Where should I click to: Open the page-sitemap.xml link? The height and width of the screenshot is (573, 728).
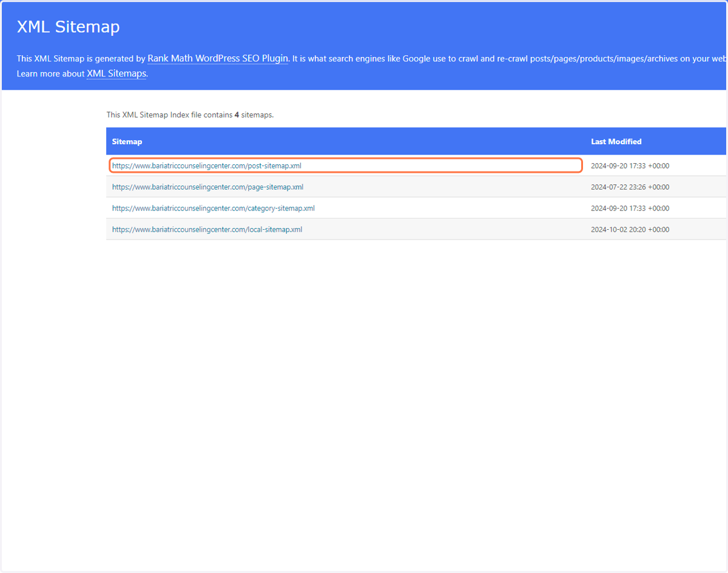coord(207,187)
